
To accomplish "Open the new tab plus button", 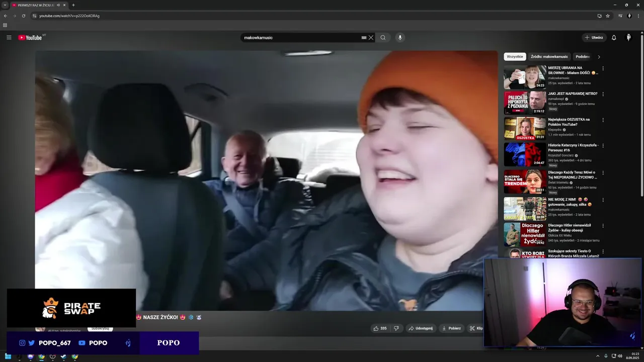I will [73, 5].
